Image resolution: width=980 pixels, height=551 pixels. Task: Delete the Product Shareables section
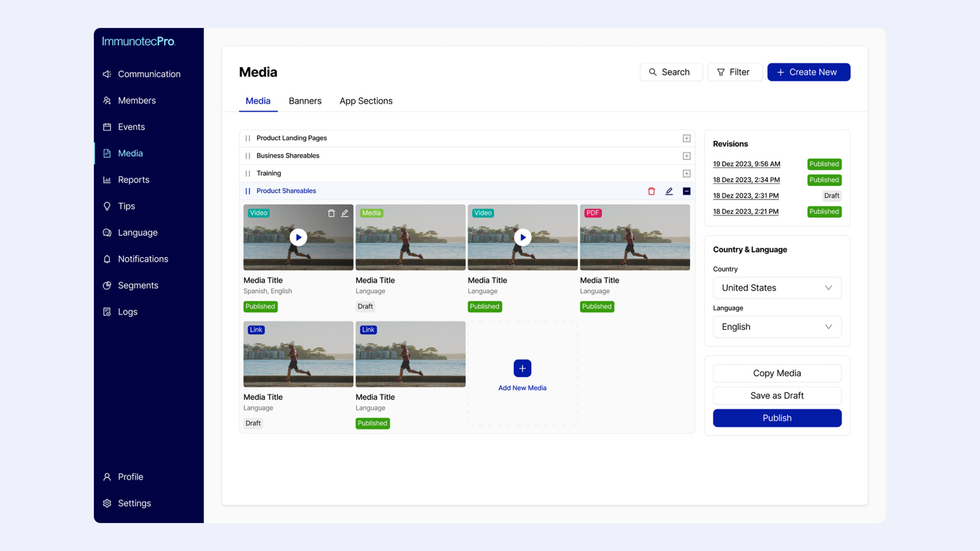pyautogui.click(x=651, y=191)
